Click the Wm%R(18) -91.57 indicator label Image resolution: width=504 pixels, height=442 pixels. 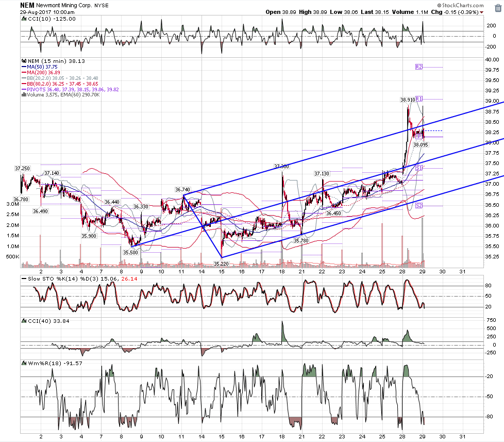[55, 363]
